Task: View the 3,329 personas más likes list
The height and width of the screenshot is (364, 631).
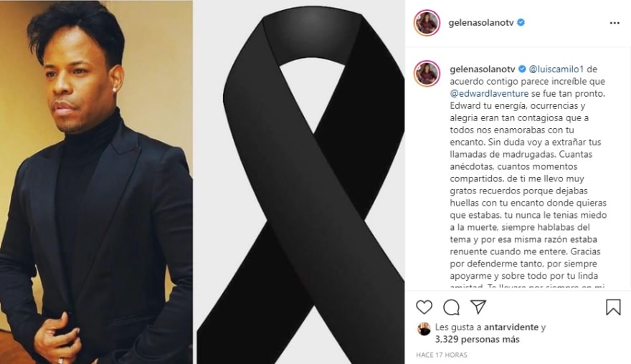Action: coord(478,339)
